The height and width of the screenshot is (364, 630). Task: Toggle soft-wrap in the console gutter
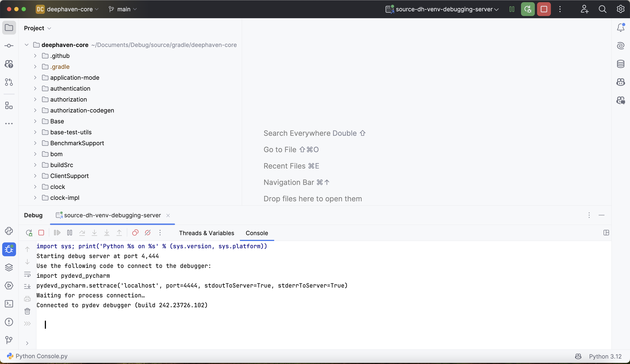click(x=27, y=274)
